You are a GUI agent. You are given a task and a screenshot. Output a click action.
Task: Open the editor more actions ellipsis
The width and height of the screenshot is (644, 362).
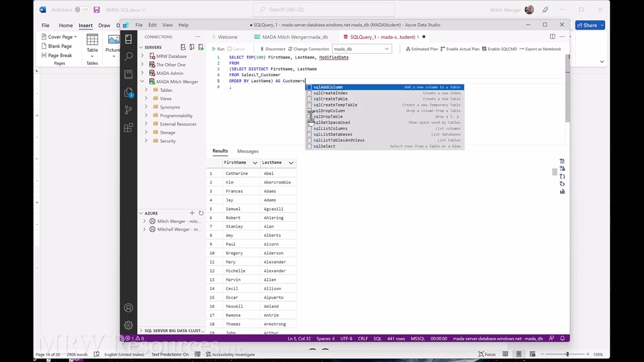[x=562, y=37]
